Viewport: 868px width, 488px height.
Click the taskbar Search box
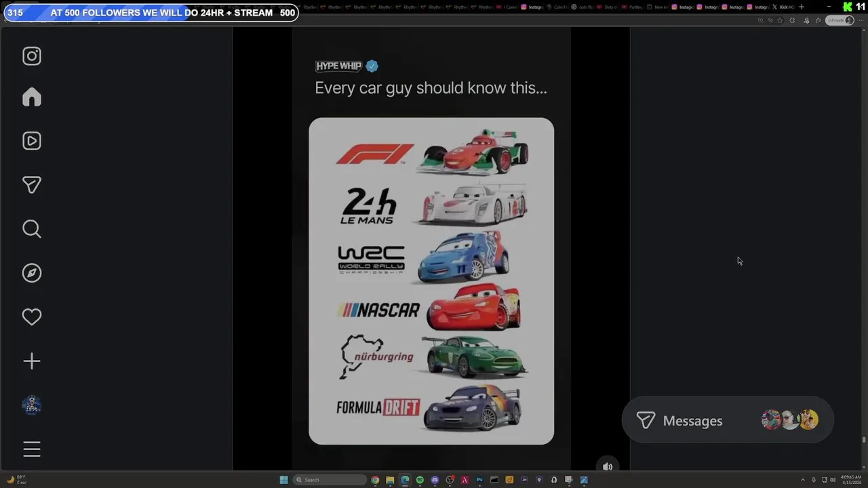(330, 480)
